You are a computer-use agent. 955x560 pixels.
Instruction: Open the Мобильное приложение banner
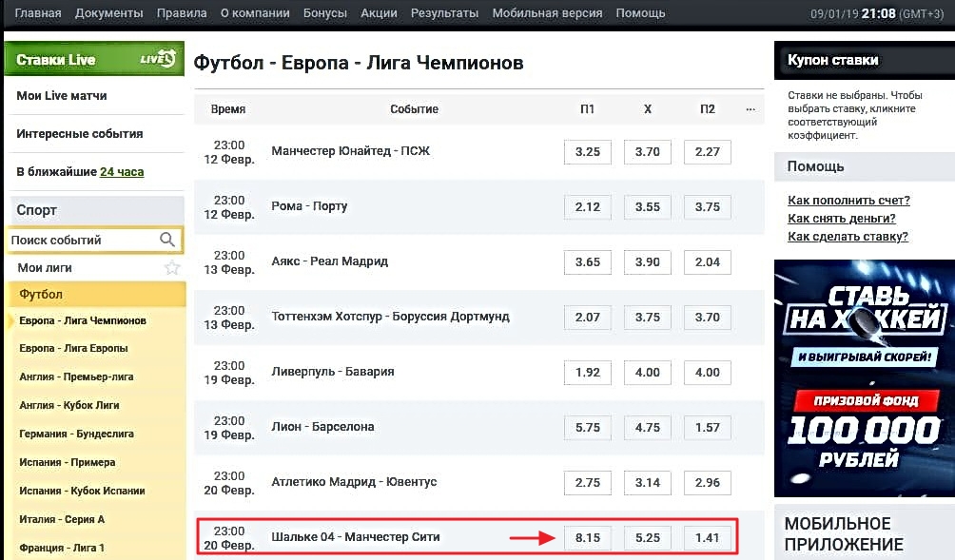pyautogui.click(x=865, y=532)
